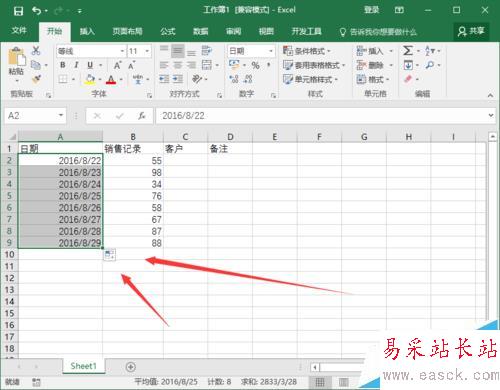Image resolution: width=500 pixels, height=390 pixels.
Task: Increase the font size
Action: coord(117,65)
